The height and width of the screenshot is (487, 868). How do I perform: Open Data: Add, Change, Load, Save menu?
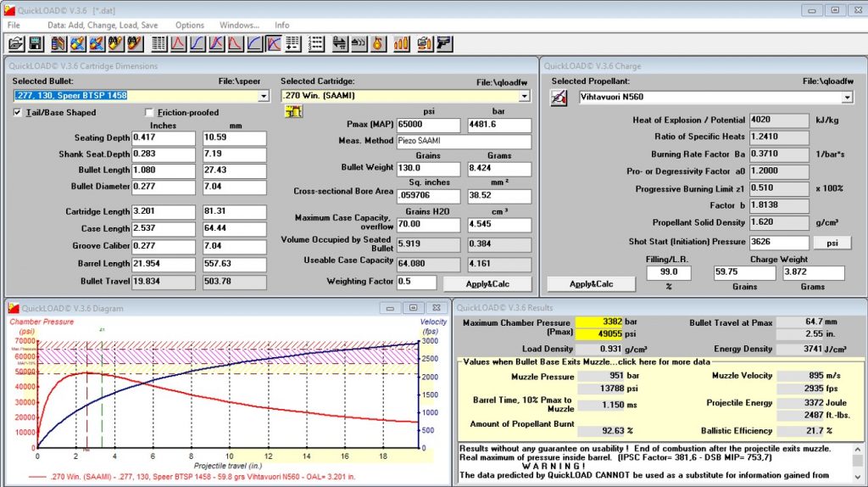pos(103,25)
